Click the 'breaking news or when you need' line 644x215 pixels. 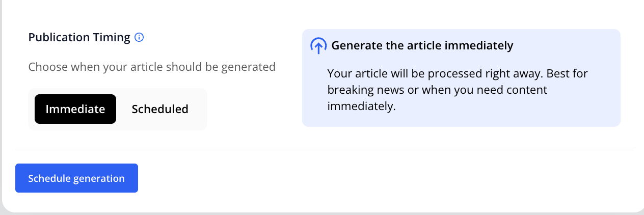437,90
